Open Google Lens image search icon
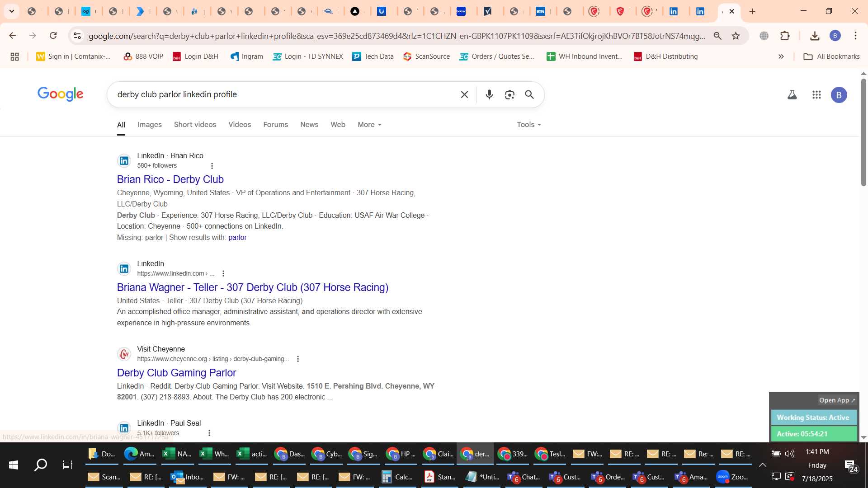Screen dimensions: 868x488 [x=509, y=94]
